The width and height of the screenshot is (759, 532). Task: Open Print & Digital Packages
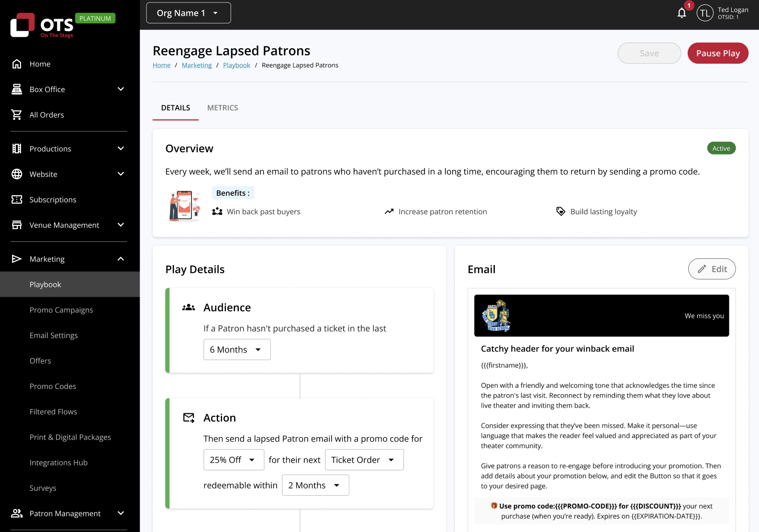(70, 437)
